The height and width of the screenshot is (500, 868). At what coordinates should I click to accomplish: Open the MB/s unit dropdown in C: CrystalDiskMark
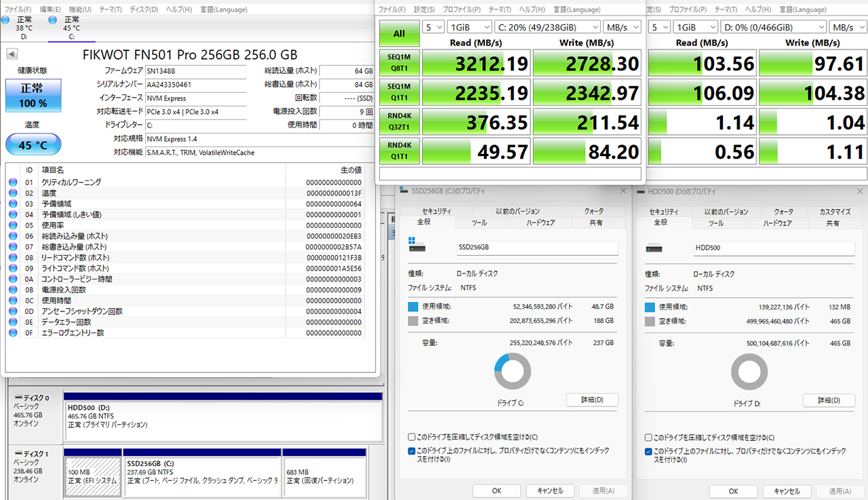(623, 27)
